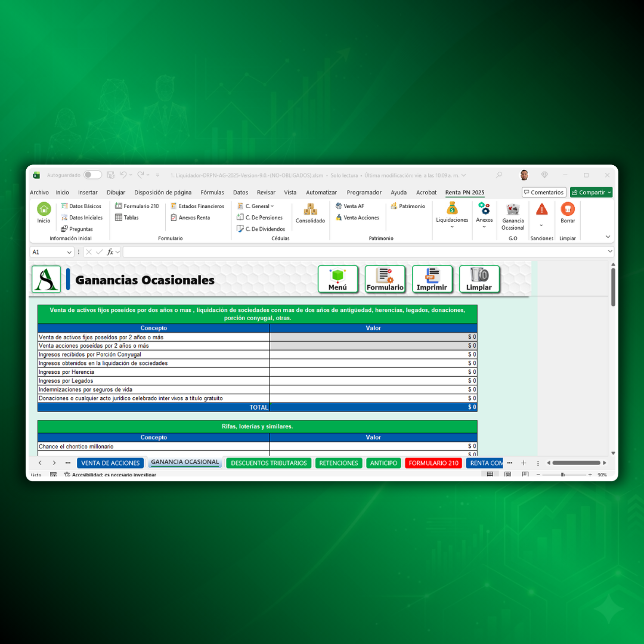The height and width of the screenshot is (644, 644).
Task: Click the Liquidaciones money bag icon
Action: [x=452, y=209]
